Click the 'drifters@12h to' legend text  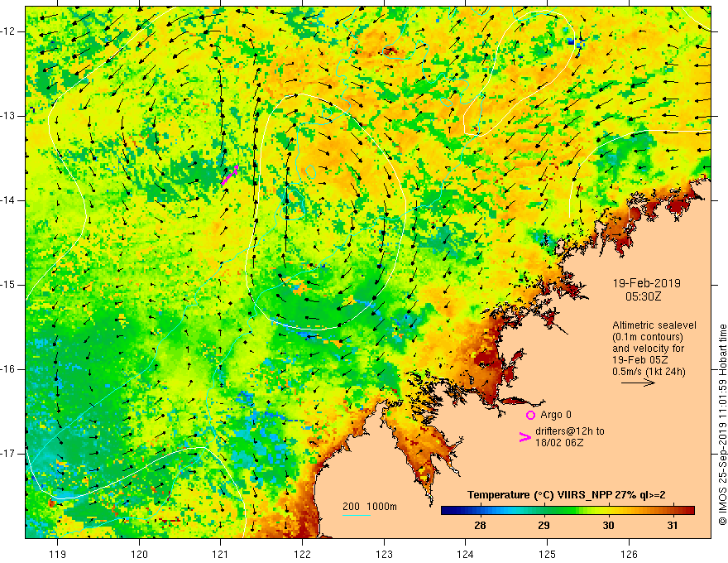pos(570,431)
